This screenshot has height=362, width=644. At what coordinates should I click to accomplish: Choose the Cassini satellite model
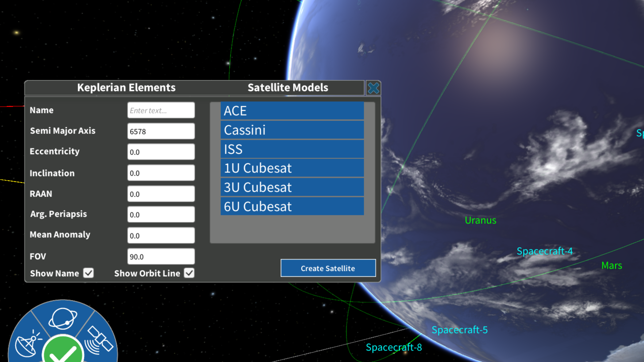tap(292, 130)
